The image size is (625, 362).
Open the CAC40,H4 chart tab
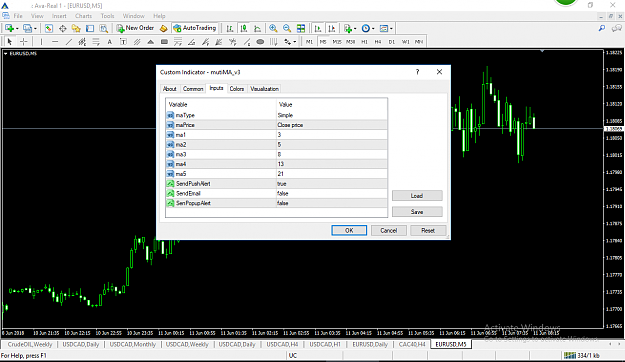point(412,344)
